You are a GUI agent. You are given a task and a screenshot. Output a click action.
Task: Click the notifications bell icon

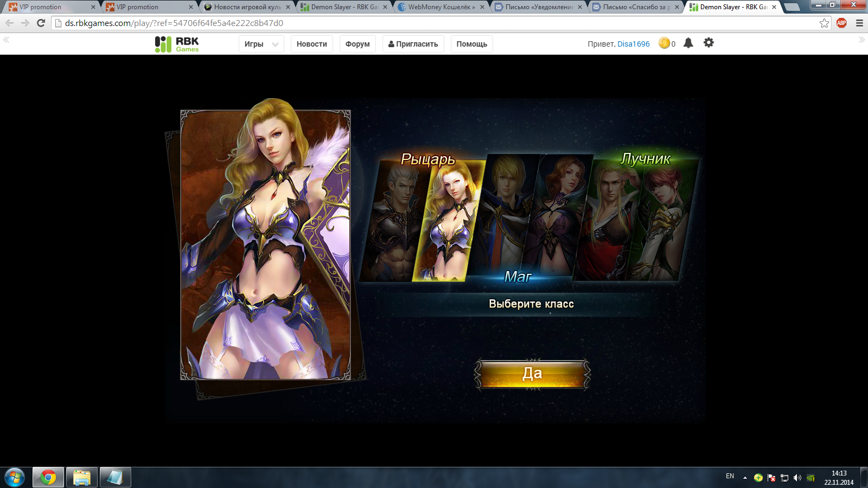[x=688, y=43]
